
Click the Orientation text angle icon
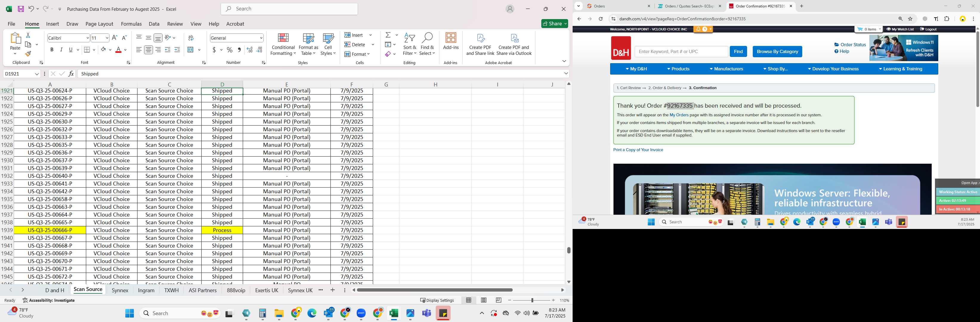[x=167, y=38]
